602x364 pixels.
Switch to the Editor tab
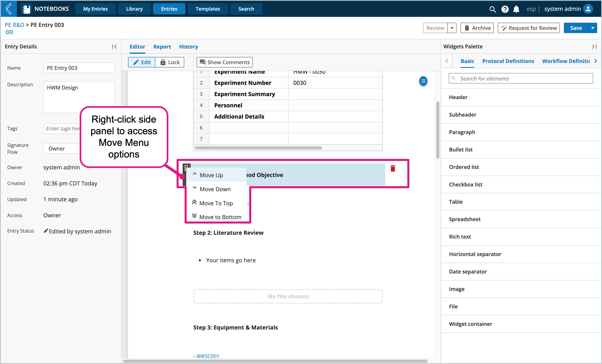137,47
